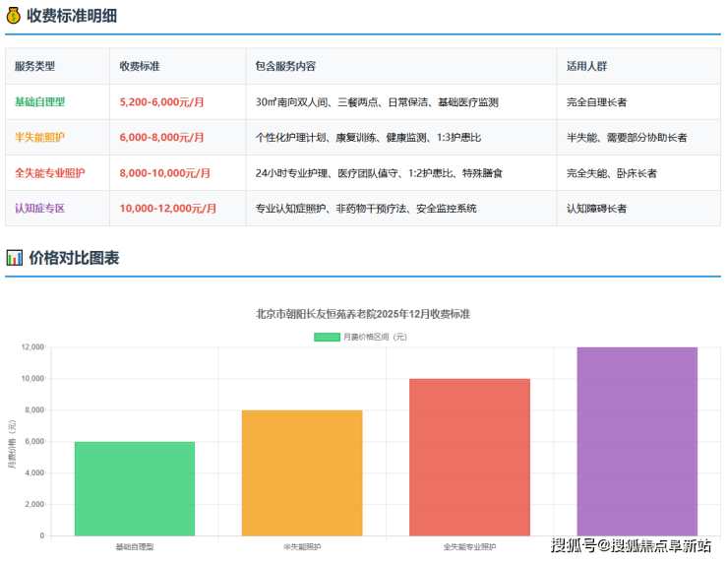Viewport: 728px width, 561px height.
Task: Select the orange 半失能照护 bar
Action: [302, 472]
